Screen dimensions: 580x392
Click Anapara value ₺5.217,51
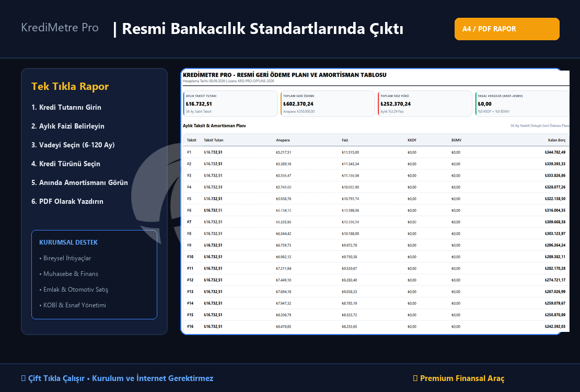283,152
